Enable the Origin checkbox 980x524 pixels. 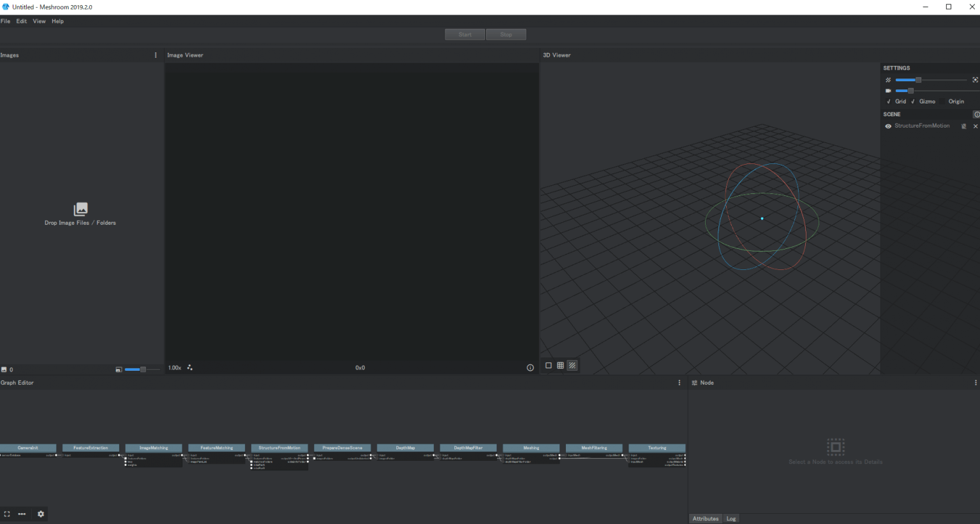click(943, 101)
